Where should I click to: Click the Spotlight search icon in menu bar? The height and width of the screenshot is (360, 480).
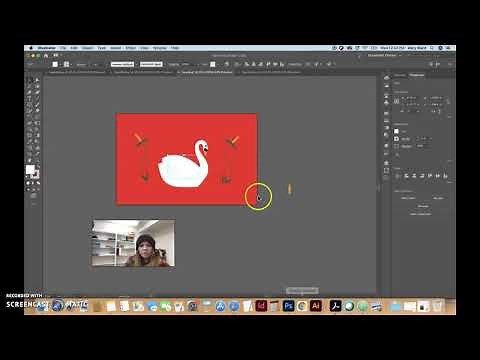pyautogui.click(x=432, y=48)
